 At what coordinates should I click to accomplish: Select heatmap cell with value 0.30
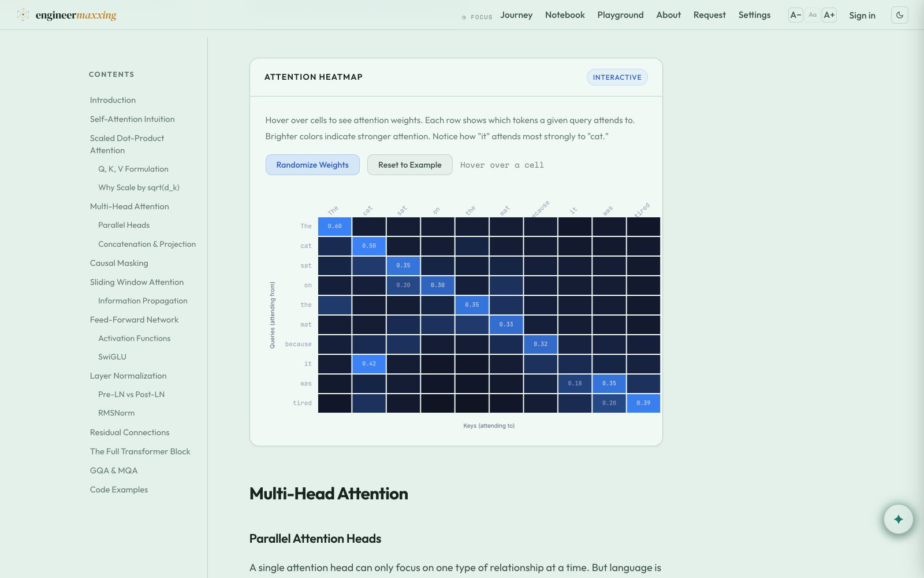pos(438,286)
